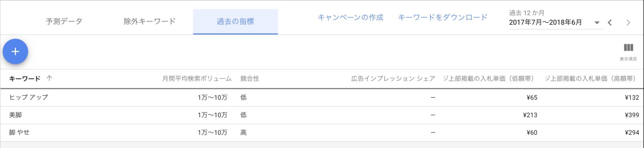
Task: Click the blue plus add keyword button
Action: [15, 51]
